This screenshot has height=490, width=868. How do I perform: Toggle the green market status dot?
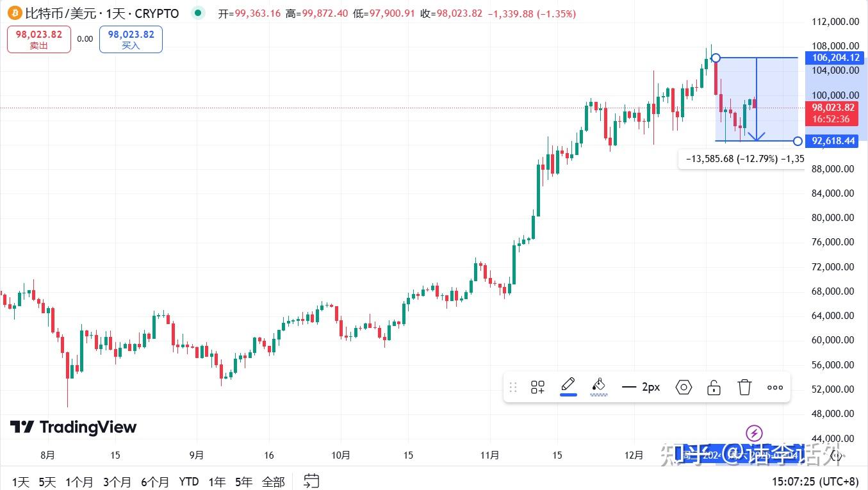[197, 12]
